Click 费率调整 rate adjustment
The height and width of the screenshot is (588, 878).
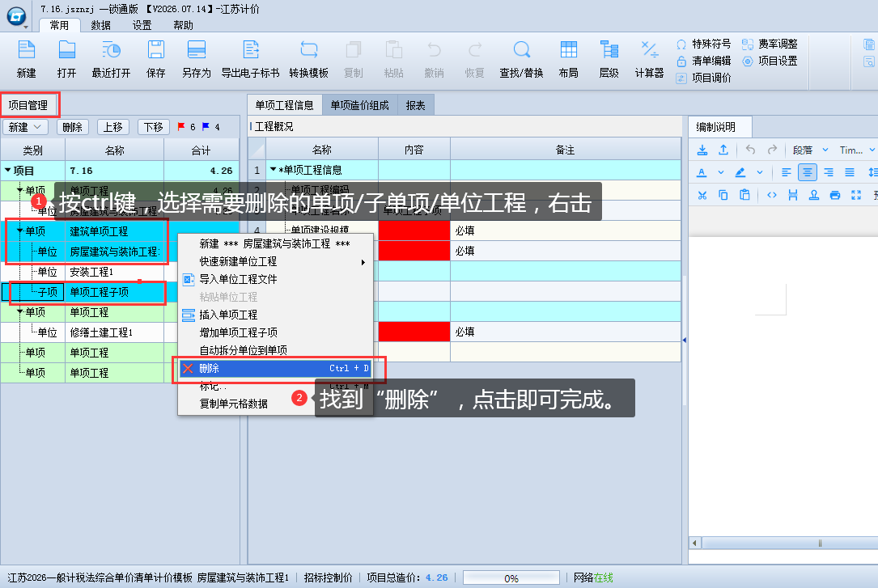point(770,44)
